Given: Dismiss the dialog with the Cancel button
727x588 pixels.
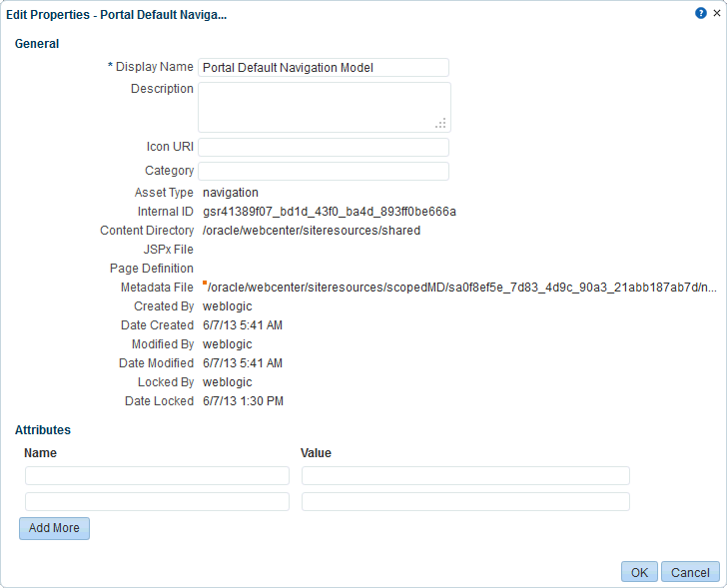Looking at the screenshot, I should tap(690, 572).
